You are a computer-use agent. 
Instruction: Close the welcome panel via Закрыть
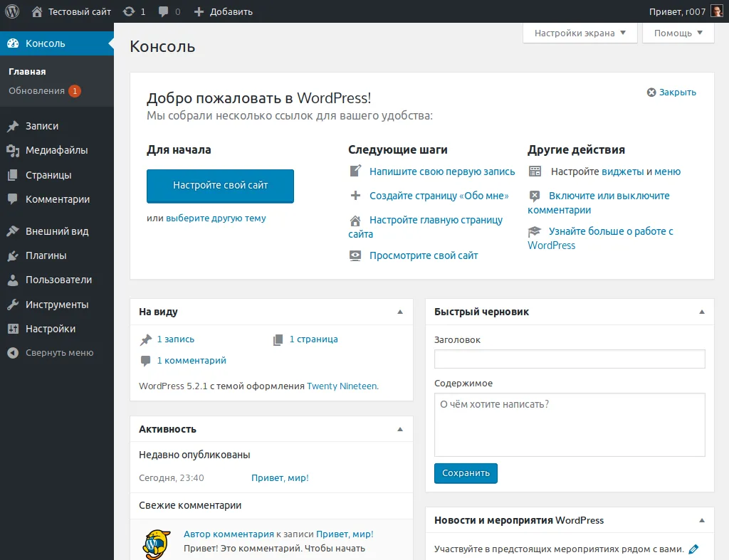pos(671,92)
